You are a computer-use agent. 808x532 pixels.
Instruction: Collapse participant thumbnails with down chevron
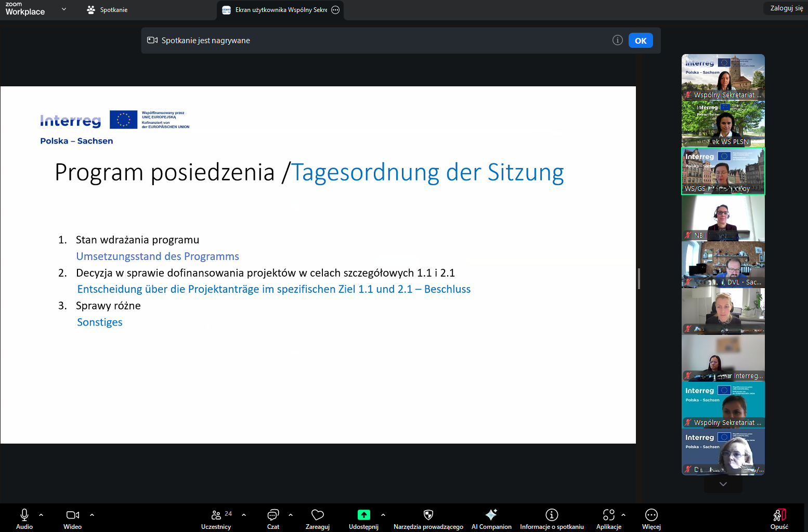(723, 484)
